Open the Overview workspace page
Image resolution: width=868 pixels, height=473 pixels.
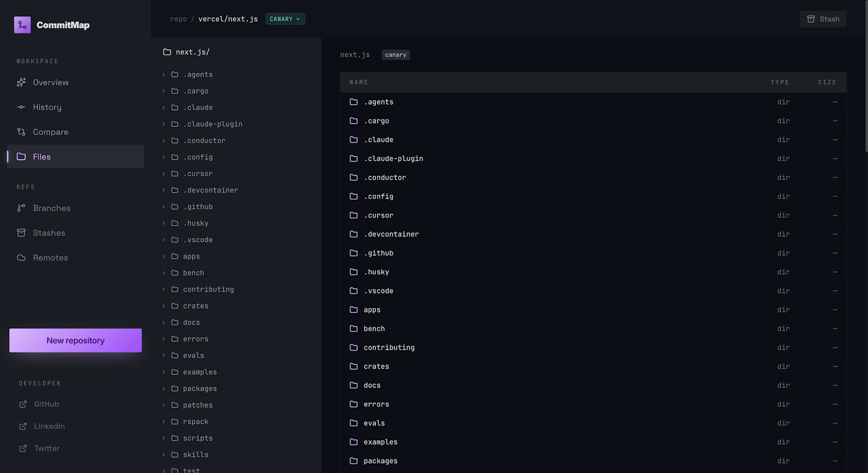click(x=75, y=82)
